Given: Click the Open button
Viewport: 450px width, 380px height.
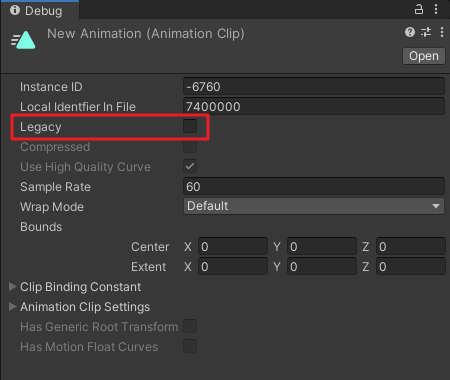Looking at the screenshot, I should (424, 56).
